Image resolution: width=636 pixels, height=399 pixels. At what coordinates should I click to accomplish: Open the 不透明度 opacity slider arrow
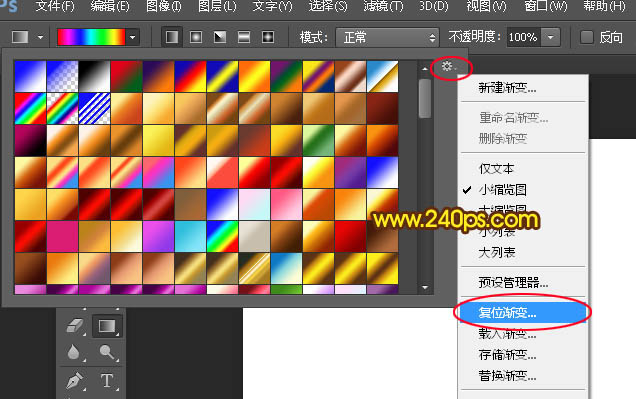(551, 37)
